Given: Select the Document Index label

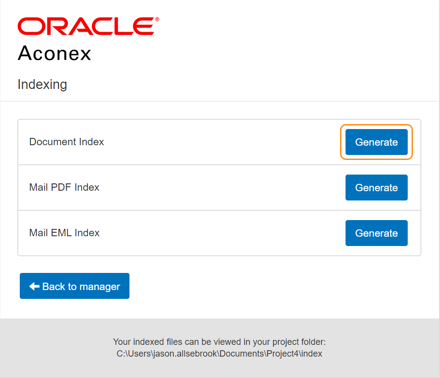Looking at the screenshot, I should [67, 142].
